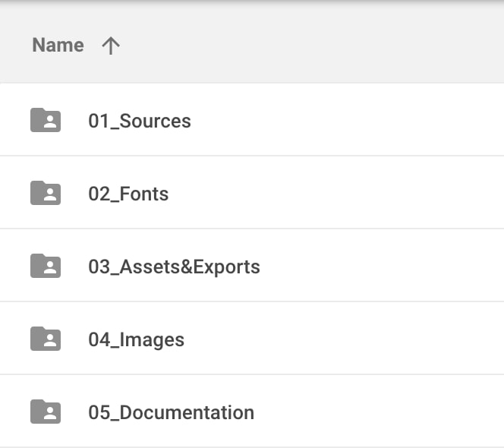Choose the 04_Images folder name
The height and width of the screenshot is (448, 504).
pos(136,339)
